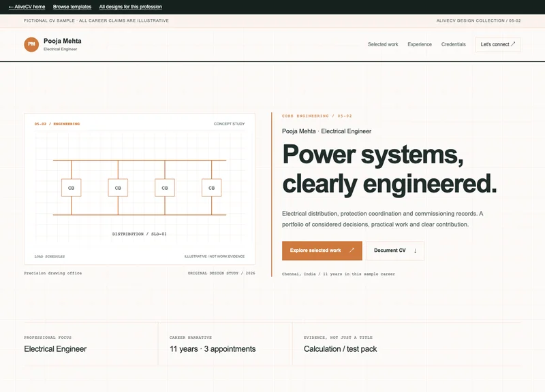Click 'ORIGINAL DESIGN STUDY / 2026' caption

click(x=221, y=274)
